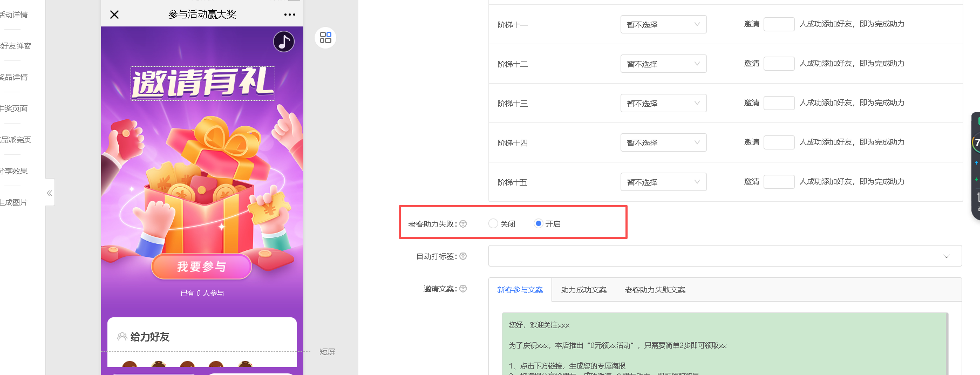Image resolution: width=980 pixels, height=375 pixels.
Task: Open the 阶梯十五 prize dropdown
Action: [663, 182]
